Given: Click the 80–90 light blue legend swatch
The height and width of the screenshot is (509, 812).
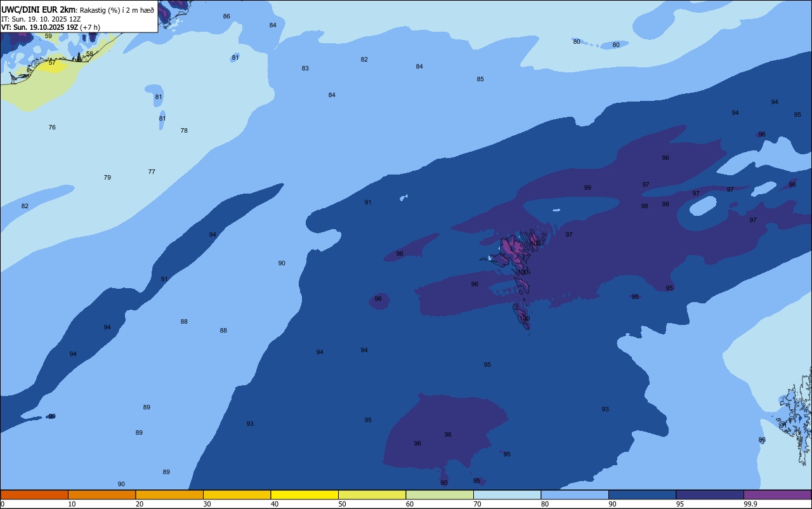Looking at the screenshot, I should click(x=575, y=494).
